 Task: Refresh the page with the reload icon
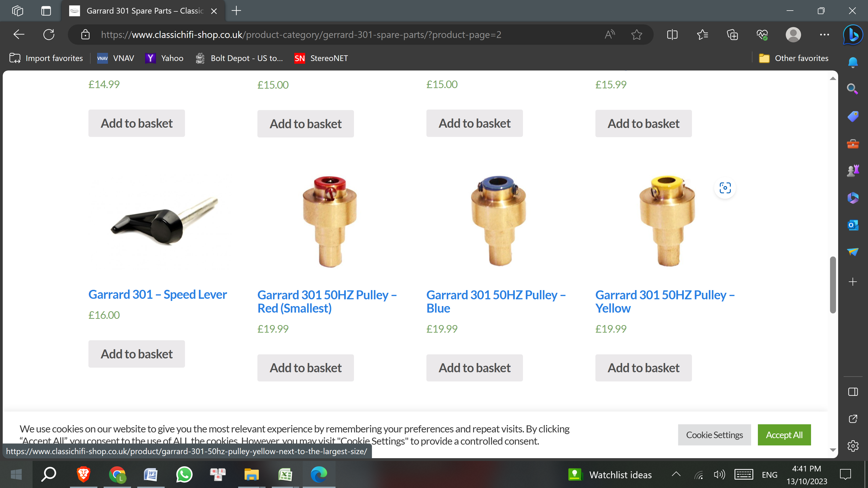pos(49,34)
